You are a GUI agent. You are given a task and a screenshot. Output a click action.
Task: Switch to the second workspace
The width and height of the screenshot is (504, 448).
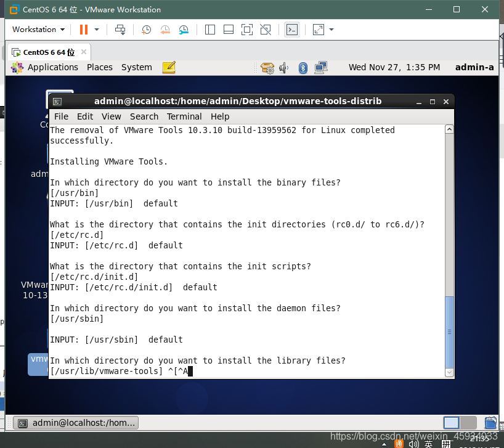click(x=468, y=423)
